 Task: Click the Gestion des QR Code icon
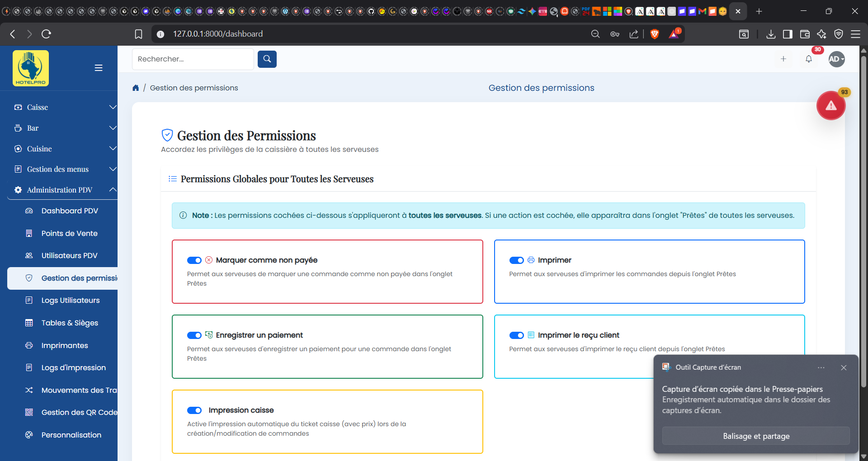tap(29, 412)
